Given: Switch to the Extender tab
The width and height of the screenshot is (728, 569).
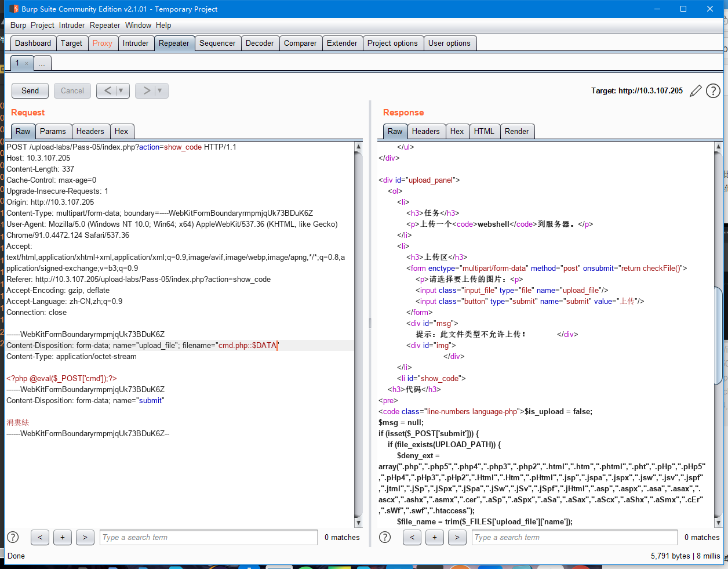Looking at the screenshot, I should [x=342, y=43].
